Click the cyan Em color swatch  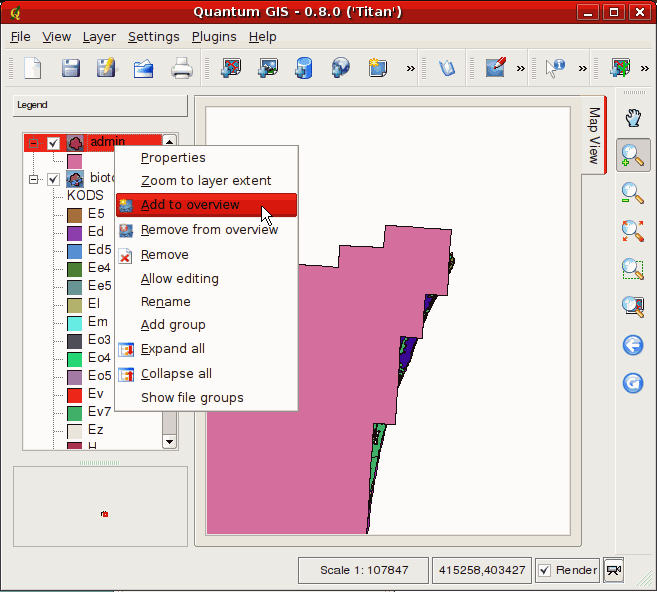coord(75,323)
